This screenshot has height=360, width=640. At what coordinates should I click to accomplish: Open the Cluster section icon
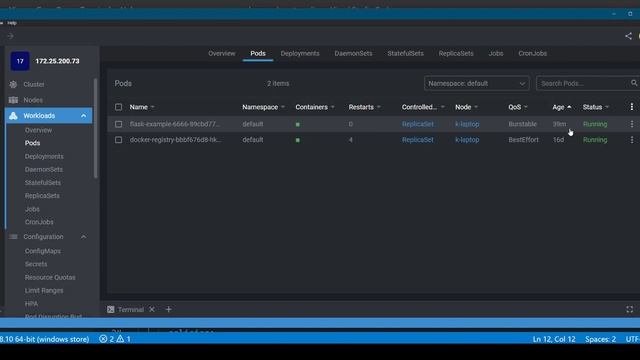click(13, 84)
